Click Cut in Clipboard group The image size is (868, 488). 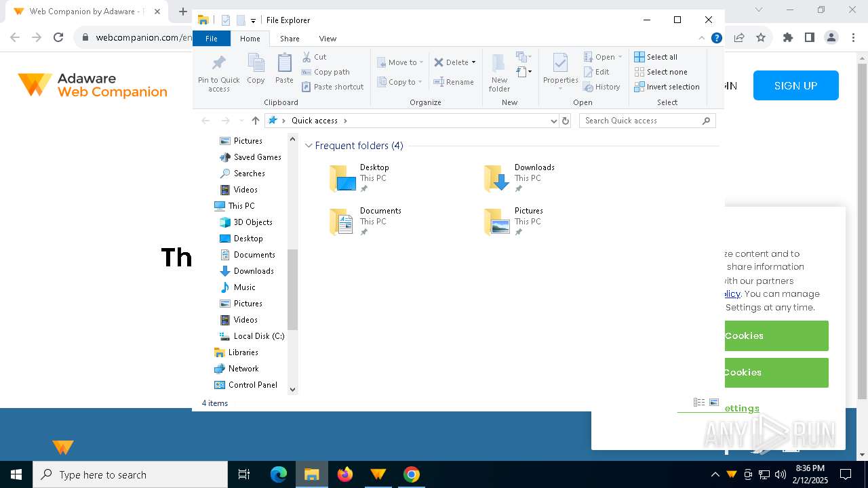[x=315, y=57]
